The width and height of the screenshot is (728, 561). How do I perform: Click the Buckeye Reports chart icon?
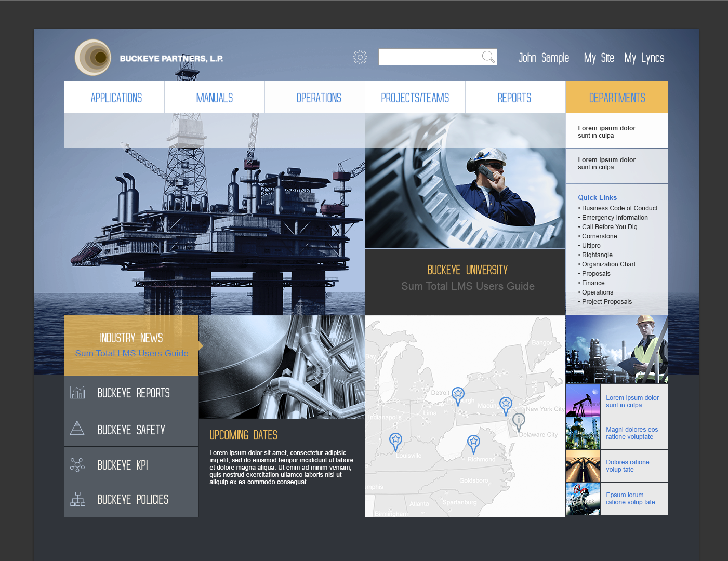pos(77,392)
